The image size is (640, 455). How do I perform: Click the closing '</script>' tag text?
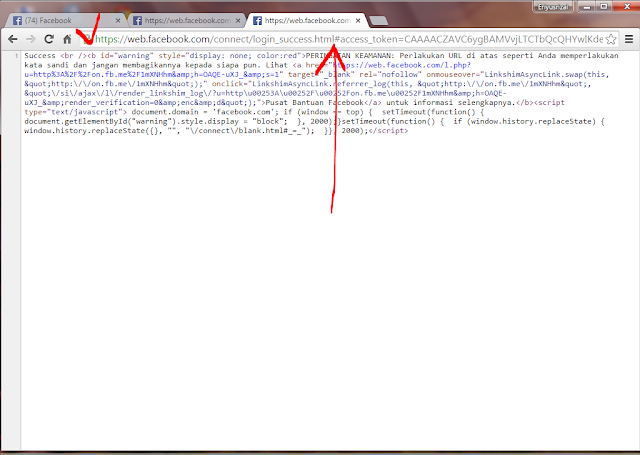(x=388, y=131)
